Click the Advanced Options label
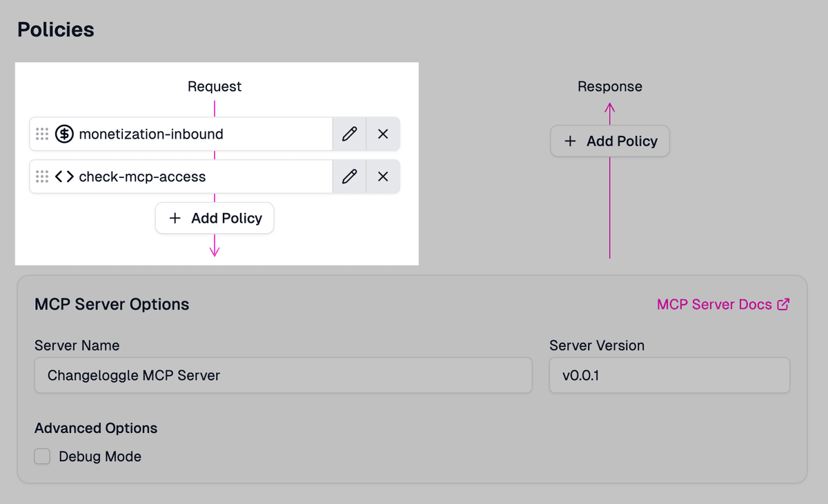 coord(96,428)
